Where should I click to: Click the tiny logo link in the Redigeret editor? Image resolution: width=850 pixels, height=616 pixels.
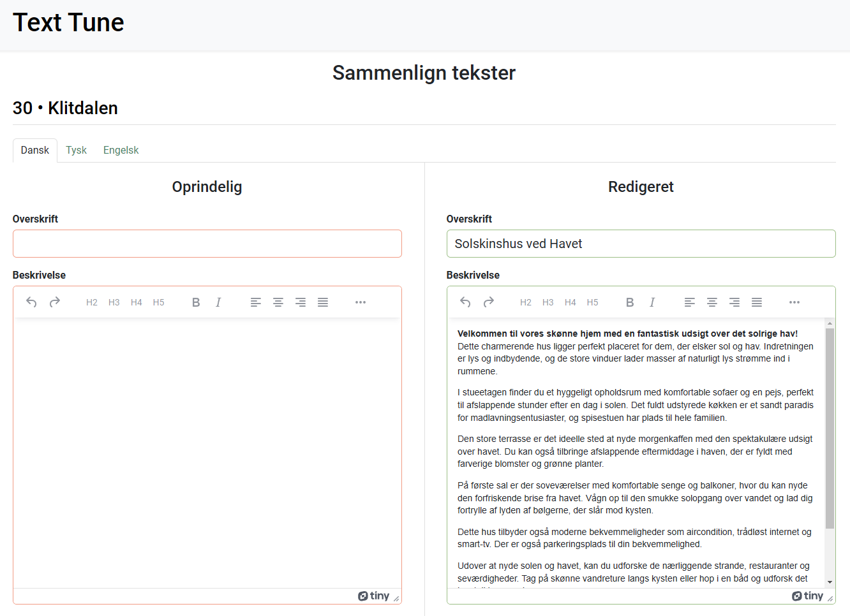click(808, 596)
